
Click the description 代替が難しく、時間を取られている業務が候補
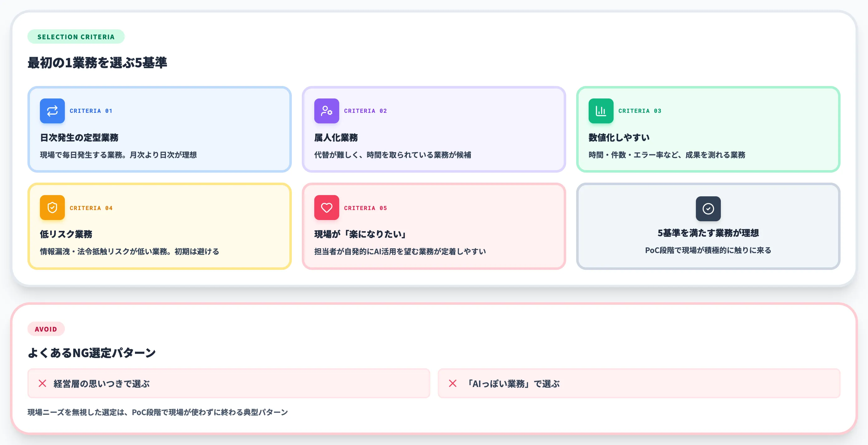[x=393, y=155]
